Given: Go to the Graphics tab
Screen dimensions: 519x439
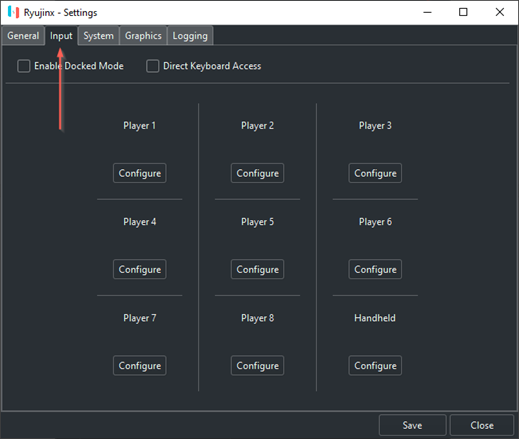Looking at the screenshot, I should point(143,36).
